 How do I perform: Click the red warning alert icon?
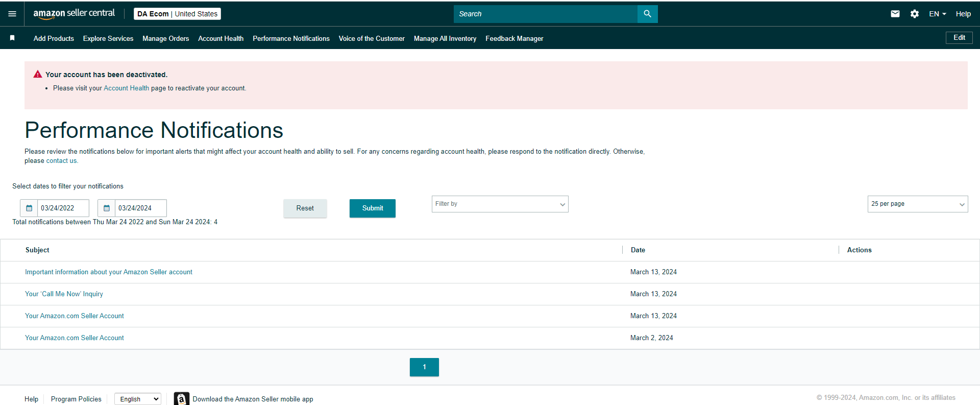tap(38, 75)
